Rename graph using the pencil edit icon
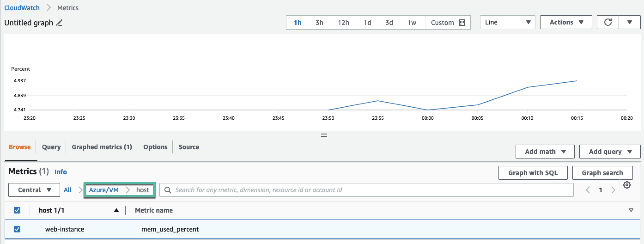This screenshot has height=244, width=644. 59,23
